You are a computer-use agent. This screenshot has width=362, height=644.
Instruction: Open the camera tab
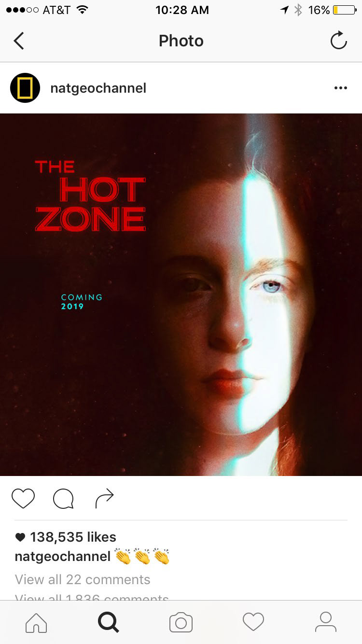pos(181,623)
